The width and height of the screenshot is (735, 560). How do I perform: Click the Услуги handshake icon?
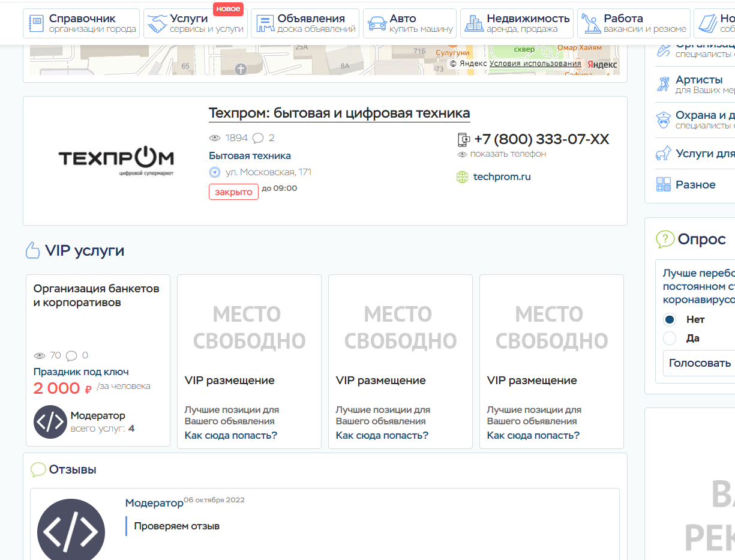pyautogui.click(x=158, y=23)
